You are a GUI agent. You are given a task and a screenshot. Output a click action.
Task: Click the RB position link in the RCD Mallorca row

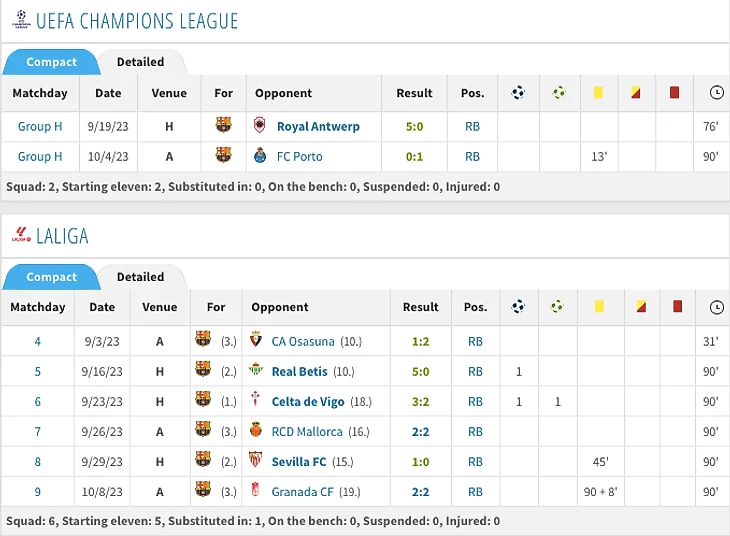475,432
